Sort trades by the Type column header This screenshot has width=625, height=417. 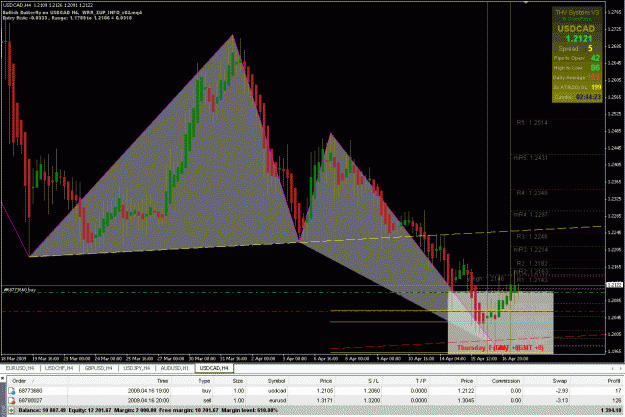tap(204, 381)
